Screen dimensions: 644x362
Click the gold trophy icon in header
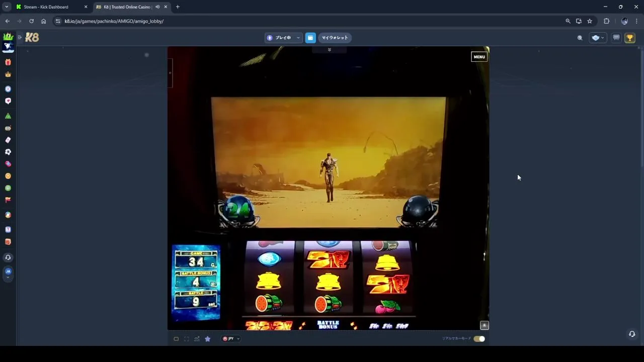(629, 38)
